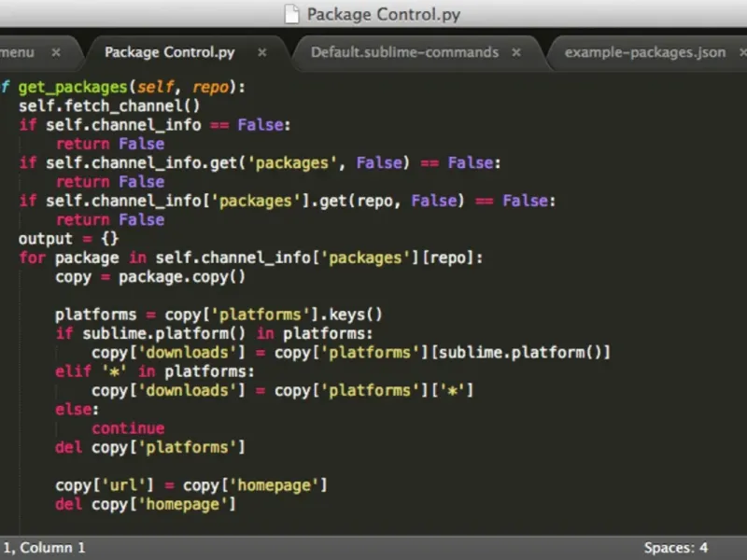
Task: Click the copy['platforms']['*'] assignment line
Action: (x=283, y=390)
